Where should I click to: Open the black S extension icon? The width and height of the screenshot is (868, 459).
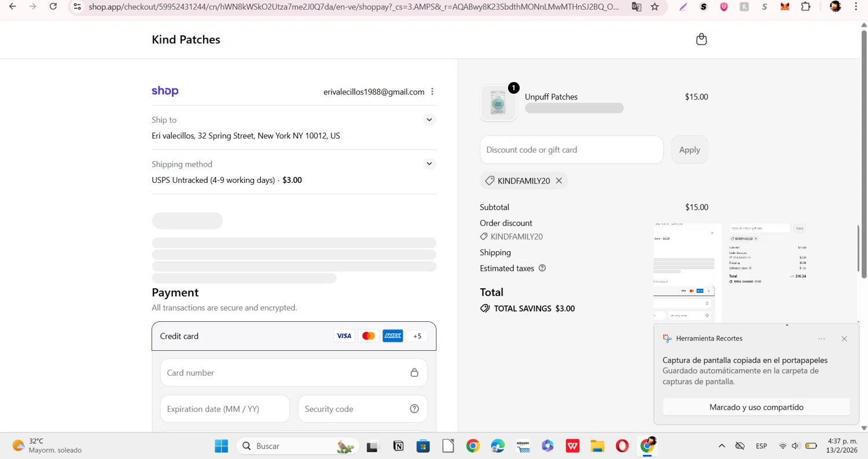(704, 7)
